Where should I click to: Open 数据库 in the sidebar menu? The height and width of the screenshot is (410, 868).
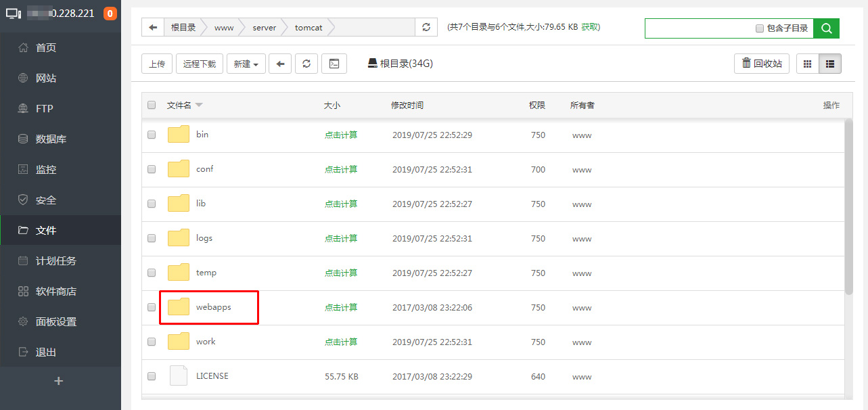click(51, 139)
